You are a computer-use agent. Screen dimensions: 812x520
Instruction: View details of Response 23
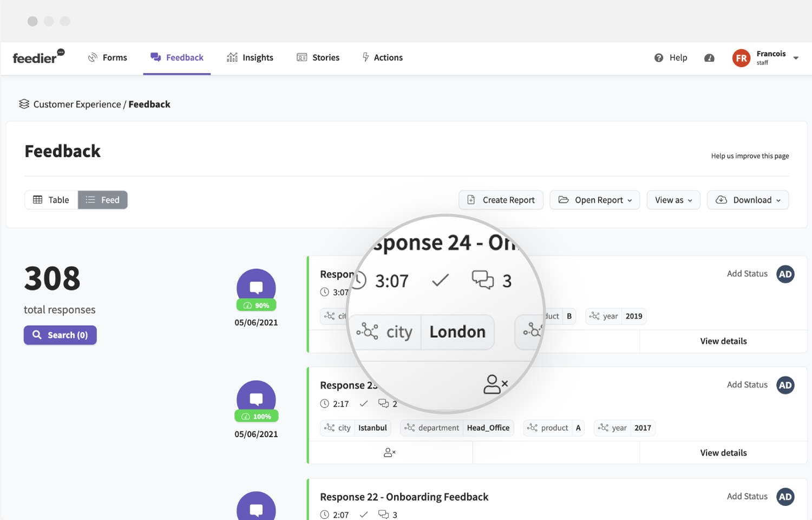(723, 453)
